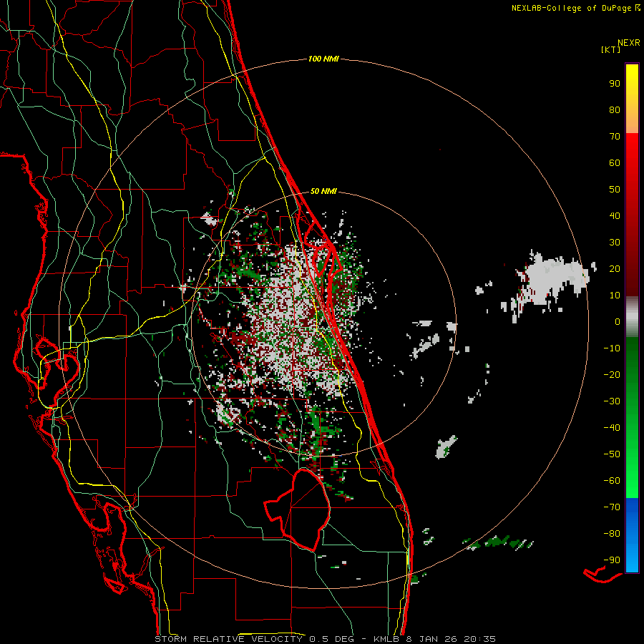Click the gray zero-velocity segment of color bar
Image resolution: width=644 pixels, height=644 pixels.
[x=632, y=317]
